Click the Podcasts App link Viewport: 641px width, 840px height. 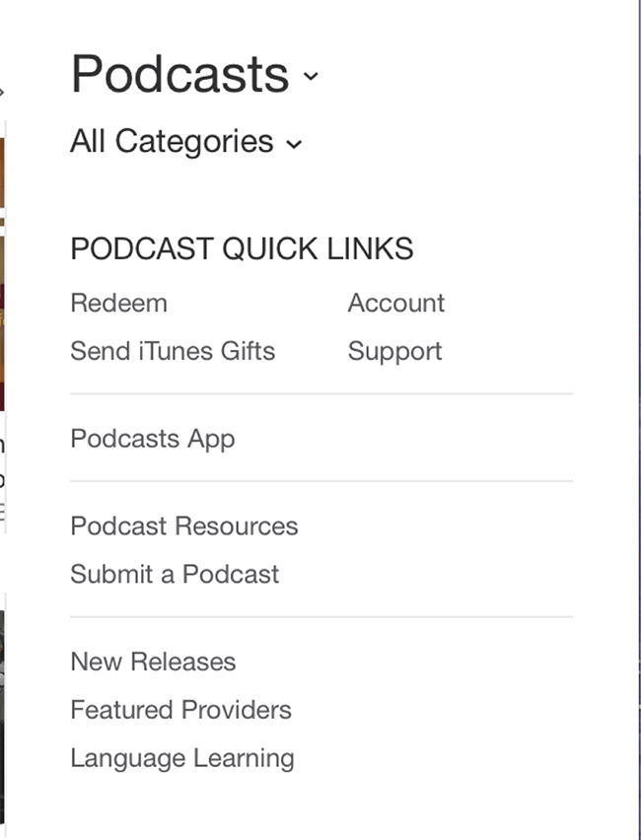[153, 440]
